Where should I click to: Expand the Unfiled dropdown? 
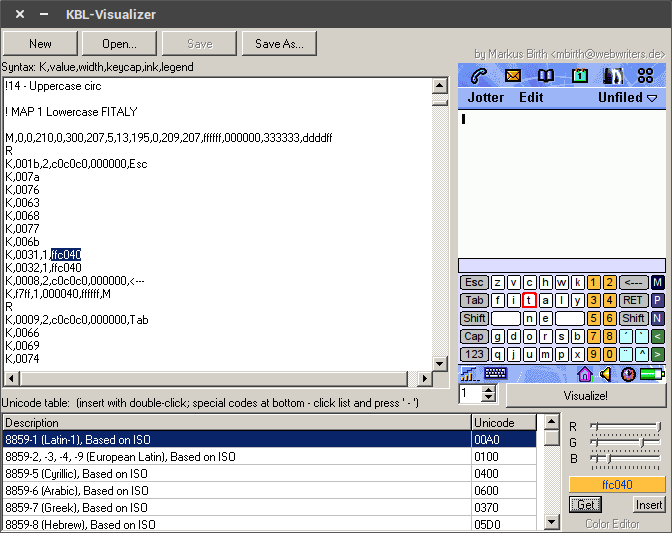(628, 98)
